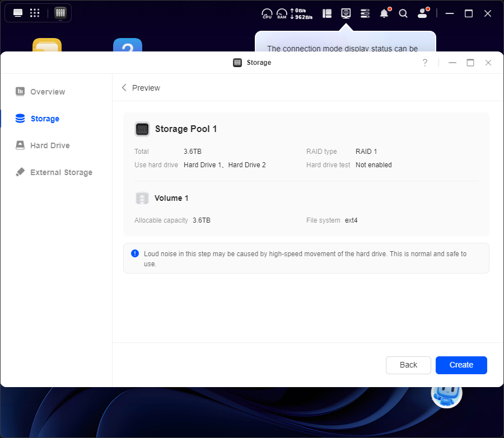This screenshot has height=438, width=504.
Task: Open the app grid launcher icon
Action: [x=35, y=13]
